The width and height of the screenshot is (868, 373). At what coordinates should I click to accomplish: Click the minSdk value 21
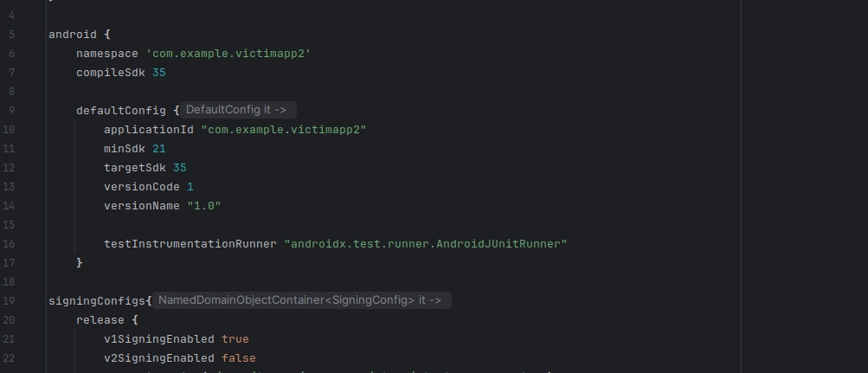click(x=159, y=149)
